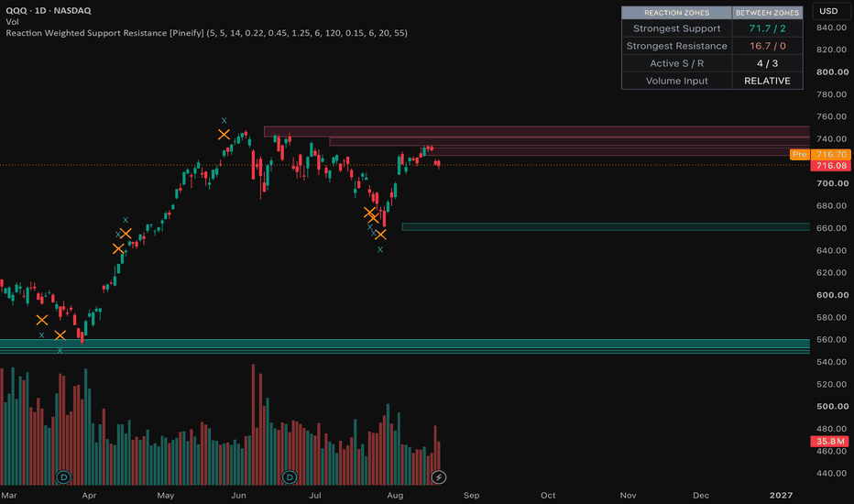Select the Vol indicator label
The height and width of the screenshot is (504, 854).
(12, 22)
